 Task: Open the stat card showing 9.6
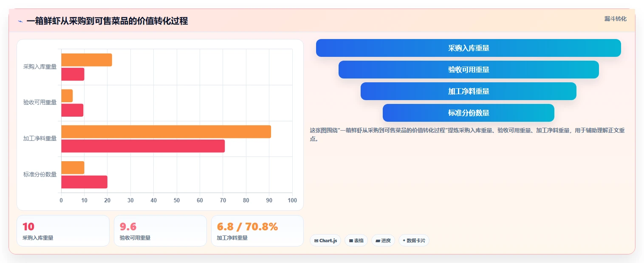pyautogui.click(x=160, y=231)
